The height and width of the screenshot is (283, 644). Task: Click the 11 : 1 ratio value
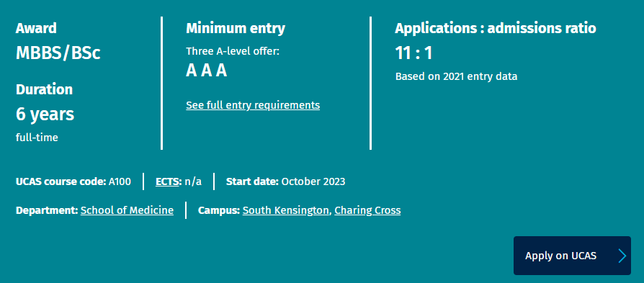click(413, 53)
